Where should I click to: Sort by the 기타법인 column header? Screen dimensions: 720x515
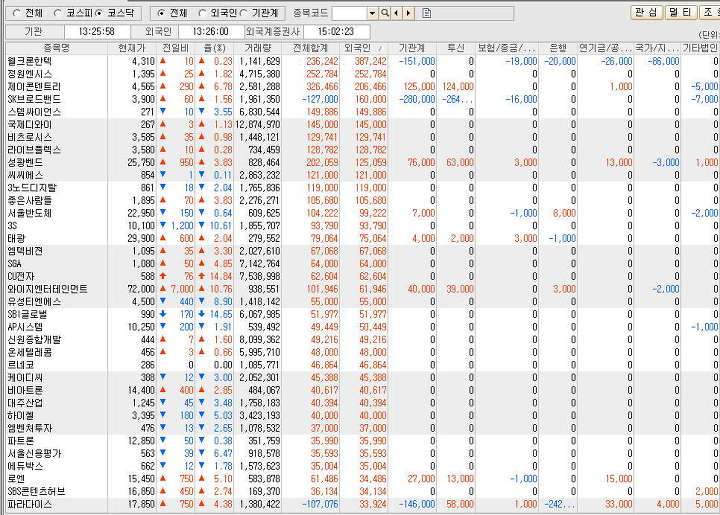click(700, 48)
